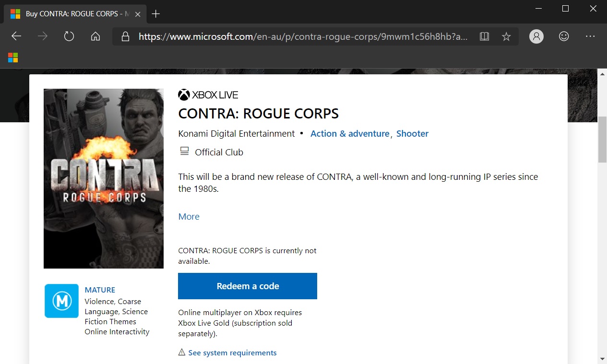Click the Redeem a code button

(248, 286)
